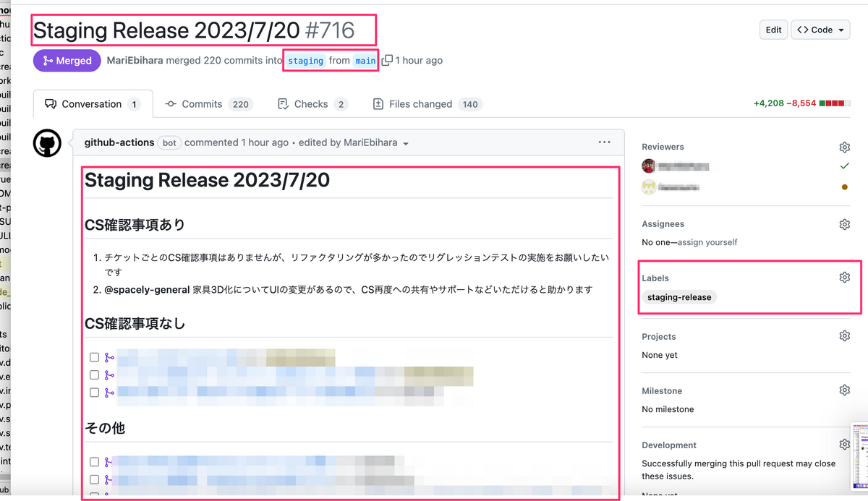Click the Edit button

click(x=773, y=30)
